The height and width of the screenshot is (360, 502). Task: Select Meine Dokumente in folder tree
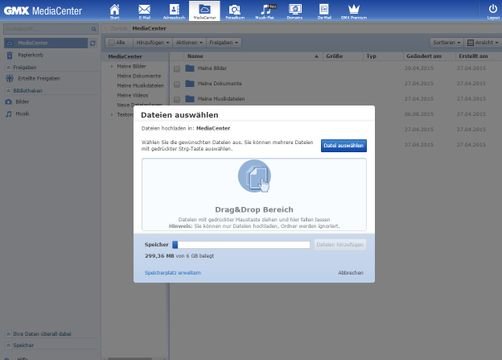coord(139,76)
